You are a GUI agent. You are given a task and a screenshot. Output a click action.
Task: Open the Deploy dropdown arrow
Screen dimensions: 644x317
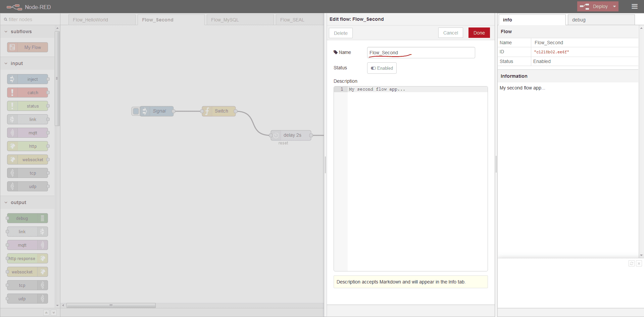pyautogui.click(x=614, y=6)
